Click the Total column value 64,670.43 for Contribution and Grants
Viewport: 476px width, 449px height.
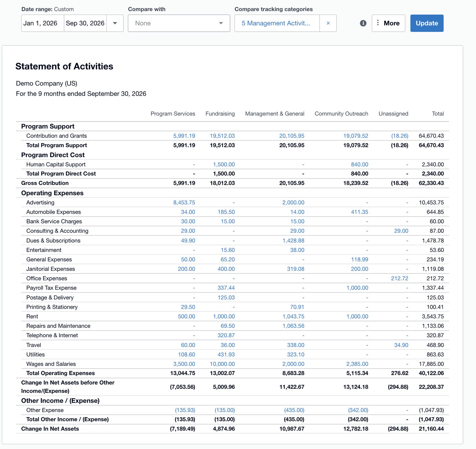(431, 136)
